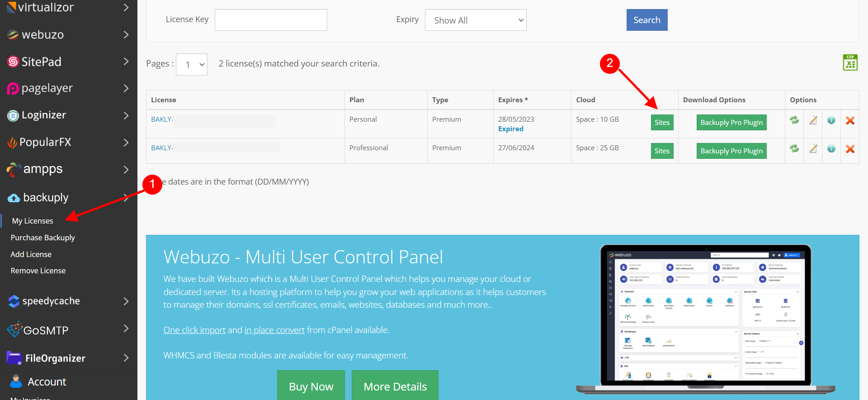Export licenses with the CSV icon
Viewport: 868px width, 400px height.
850,62
